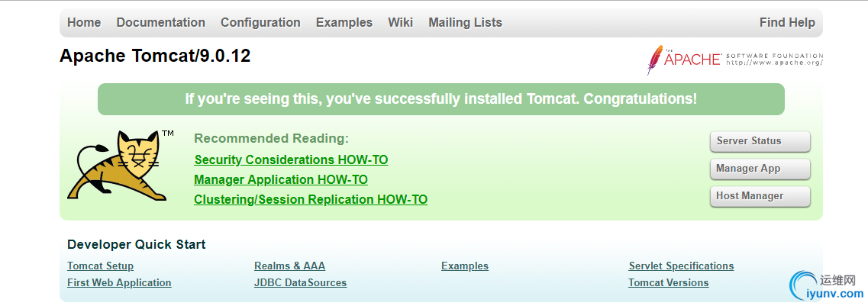The image size is (868, 306).
Task: Go to Documentation in the navigation bar
Action: pyautogui.click(x=160, y=23)
